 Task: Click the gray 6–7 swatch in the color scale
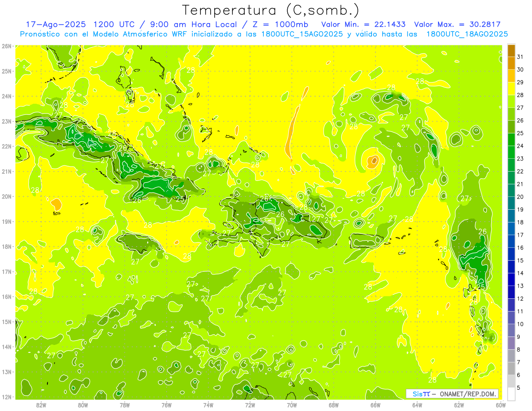511,368
